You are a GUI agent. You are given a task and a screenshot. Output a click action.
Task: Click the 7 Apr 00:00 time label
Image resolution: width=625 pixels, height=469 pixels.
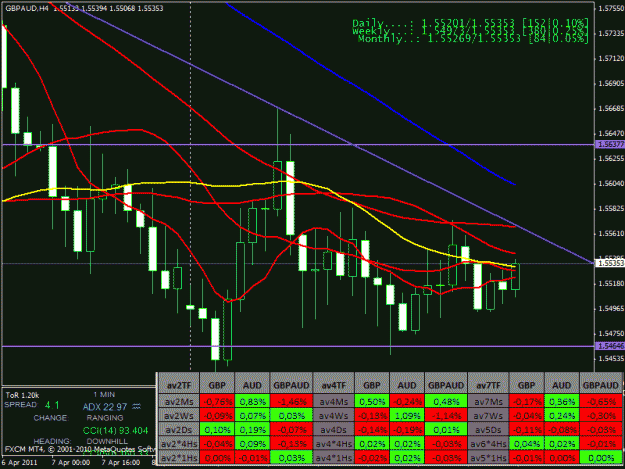click(x=71, y=463)
